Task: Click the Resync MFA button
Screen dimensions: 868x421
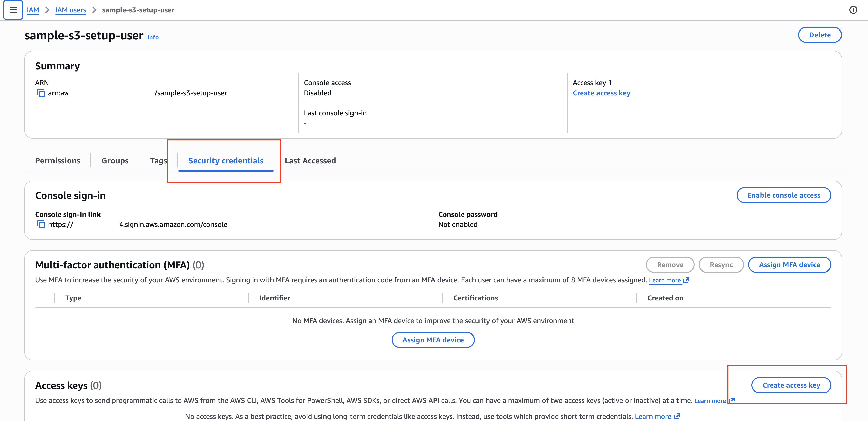Action: click(x=721, y=265)
